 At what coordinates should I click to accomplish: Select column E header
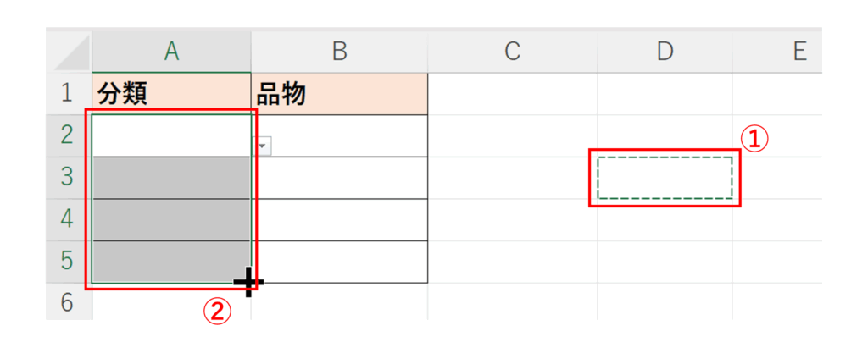click(x=798, y=52)
